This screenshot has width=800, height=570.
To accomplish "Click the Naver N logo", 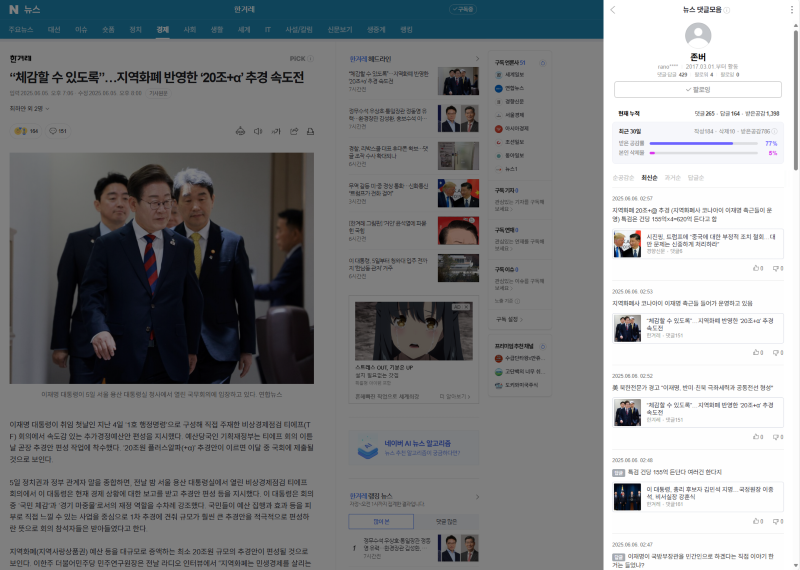I will [14, 9].
